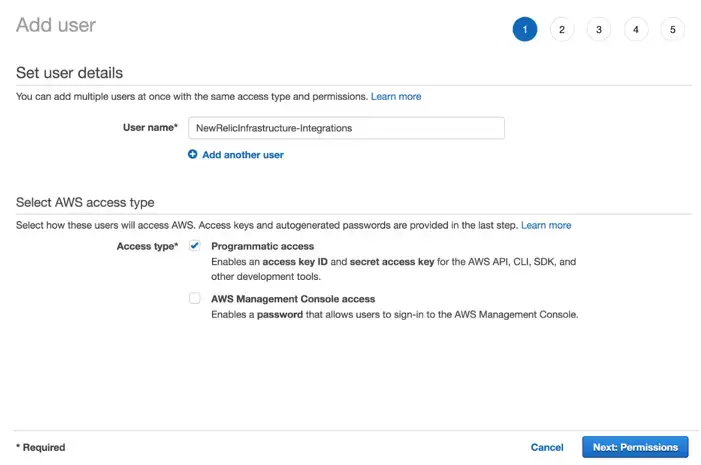
Task: Open Learn more link under Set user details
Action: pyautogui.click(x=396, y=97)
